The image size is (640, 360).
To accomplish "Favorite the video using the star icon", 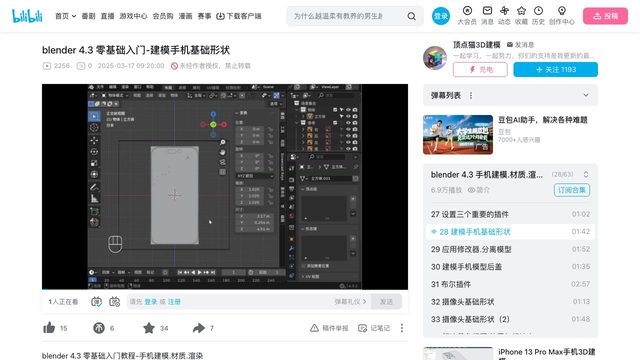I will [x=149, y=328].
